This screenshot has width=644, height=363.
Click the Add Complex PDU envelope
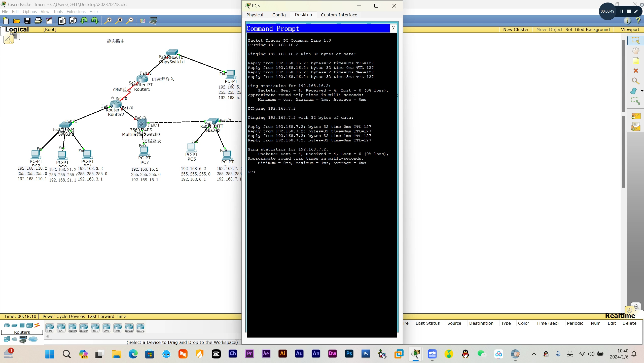pyautogui.click(x=635, y=127)
